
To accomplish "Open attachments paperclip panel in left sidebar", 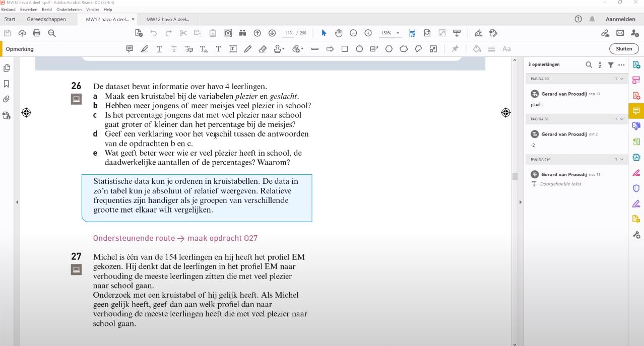I will (x=7, y=99).
